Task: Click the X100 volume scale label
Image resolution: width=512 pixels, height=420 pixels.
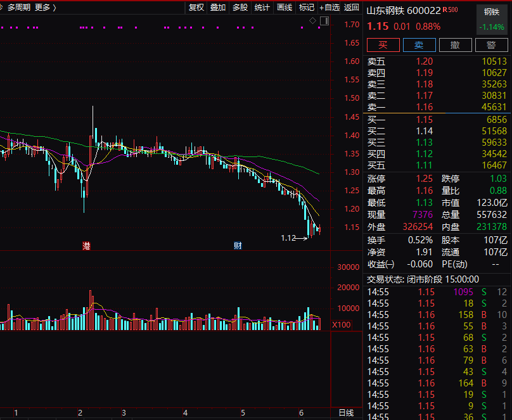Action: (x=341, y=325)
